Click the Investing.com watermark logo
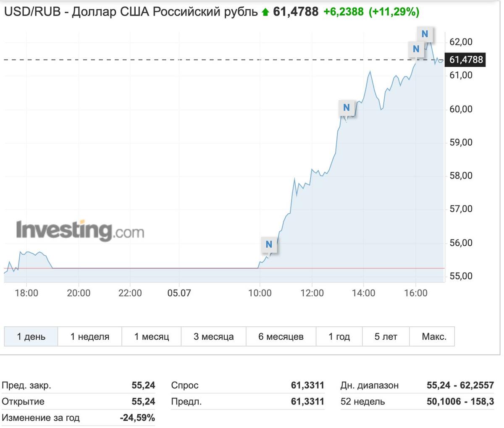This screenshot has width=504, height=428. 80,230
